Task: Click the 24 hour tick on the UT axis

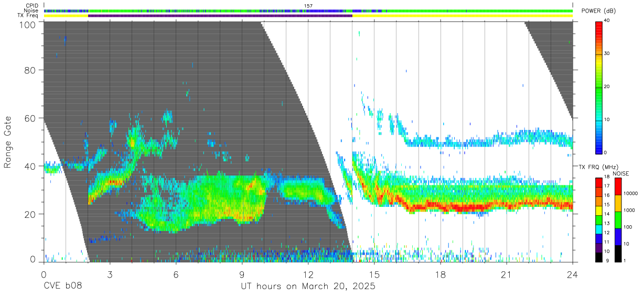Action: coord(572,274)
